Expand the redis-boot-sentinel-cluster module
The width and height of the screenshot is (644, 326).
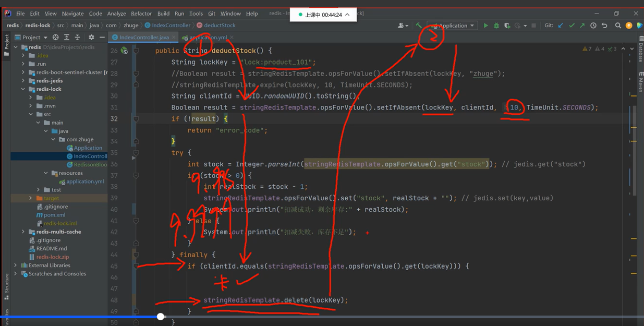(x=23, y=73)
